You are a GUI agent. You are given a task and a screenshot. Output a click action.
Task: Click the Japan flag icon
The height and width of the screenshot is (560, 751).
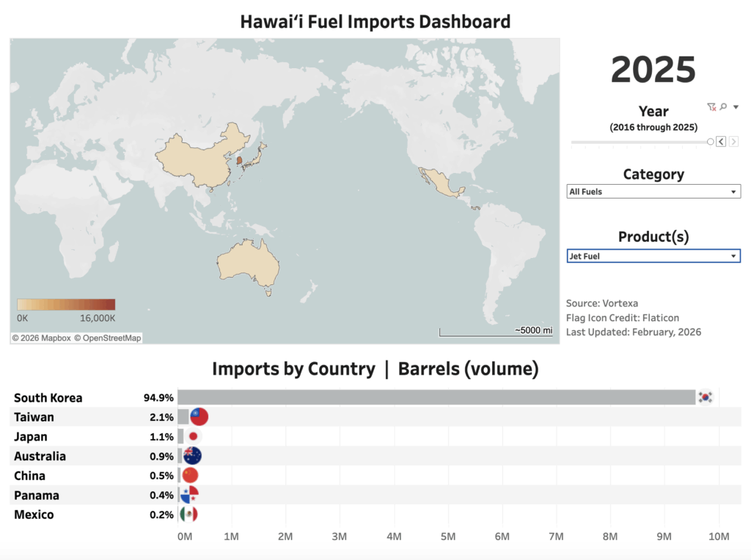(x=194, y=436)
